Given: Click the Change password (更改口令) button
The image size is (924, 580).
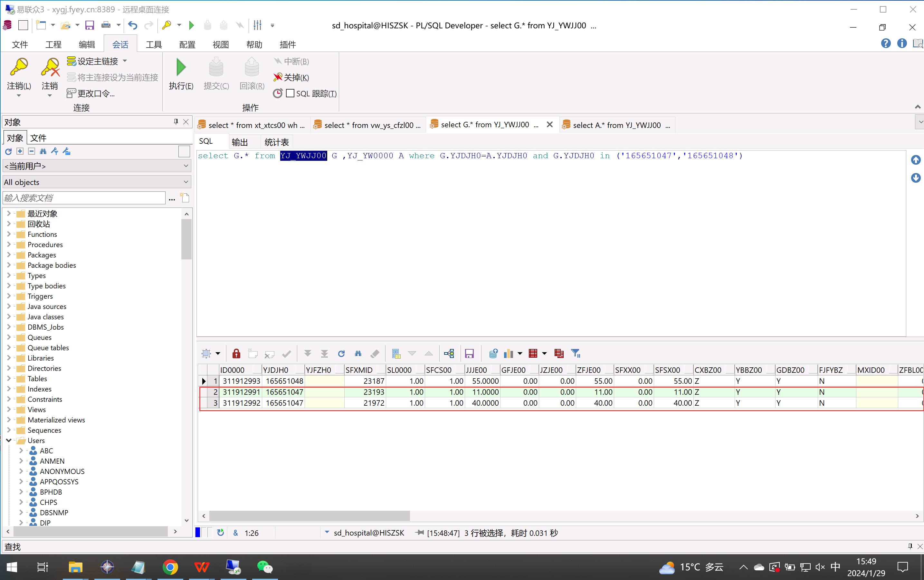Looking at the screenshot, I should point(91,93).
